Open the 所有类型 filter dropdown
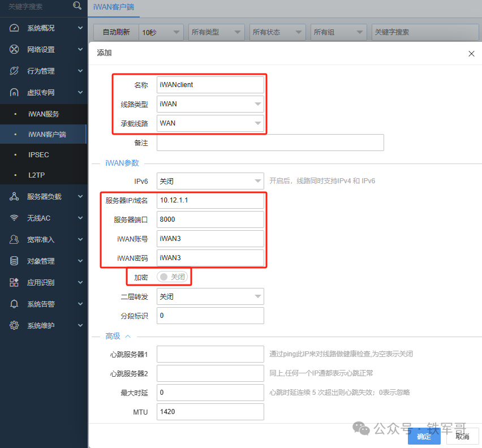 coord(216,32)
